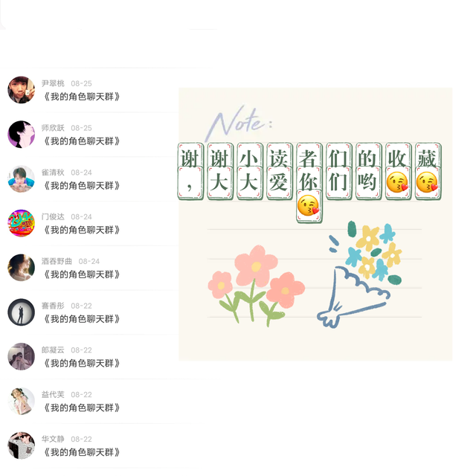Click the book title below 华文静
Image resolution: width=476 pixels, height=476 pixels.
coord(81,452)
